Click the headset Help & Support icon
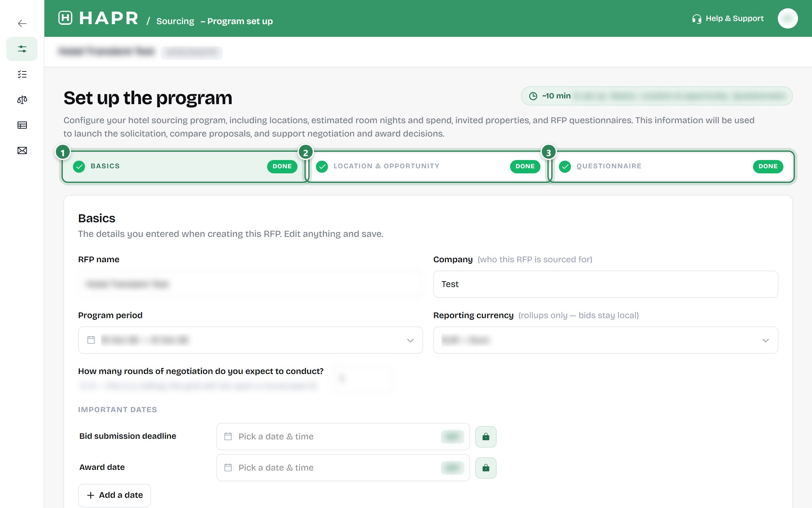 697,19
